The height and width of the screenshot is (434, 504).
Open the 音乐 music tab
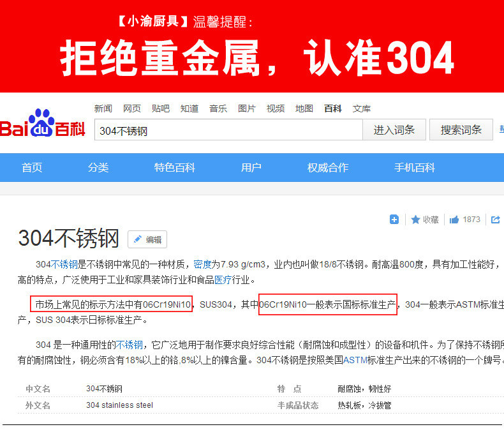click(x=218, y=108)
